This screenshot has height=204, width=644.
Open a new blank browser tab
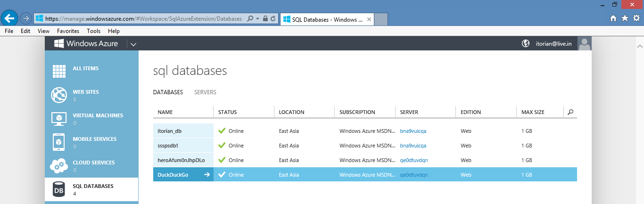(381, 19)
